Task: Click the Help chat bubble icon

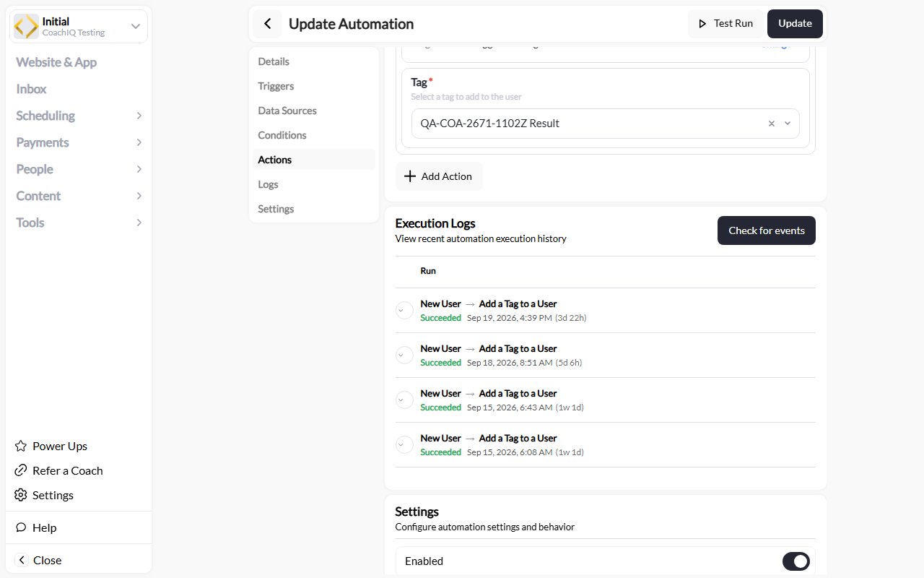Action: click(21, 527)
